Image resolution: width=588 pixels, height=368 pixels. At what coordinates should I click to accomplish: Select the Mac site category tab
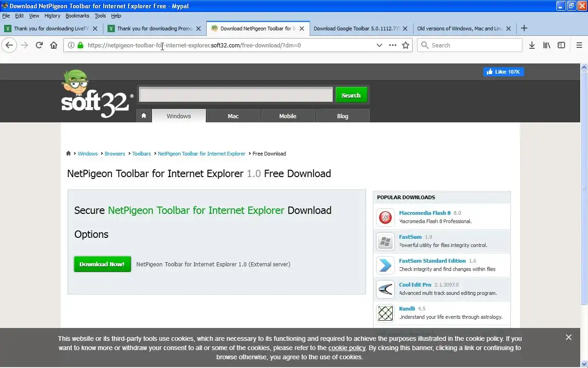pyautogui.click(x=233, y=116)
